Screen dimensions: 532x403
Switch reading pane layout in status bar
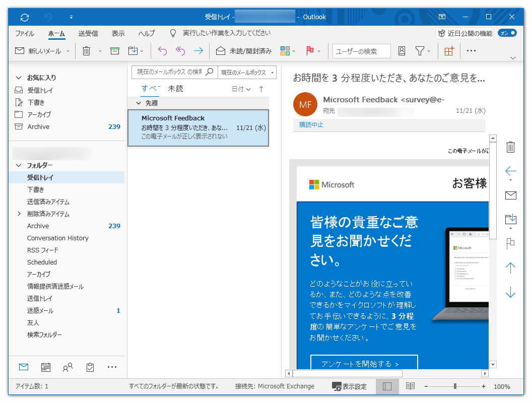(386, 386)
